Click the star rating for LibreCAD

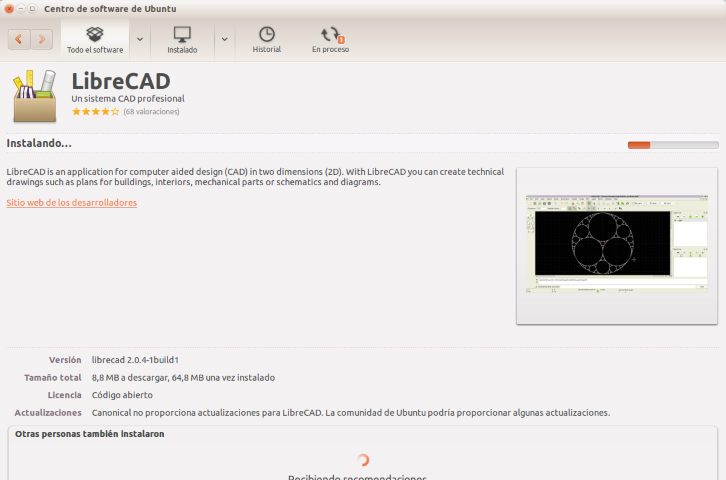[x=95, y=112]
